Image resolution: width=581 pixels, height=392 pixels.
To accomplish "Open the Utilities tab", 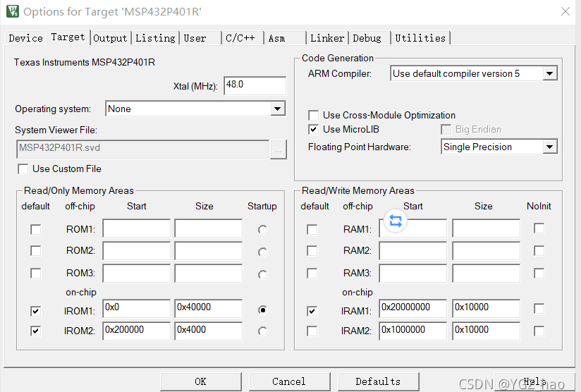I will tap(420, 38).
